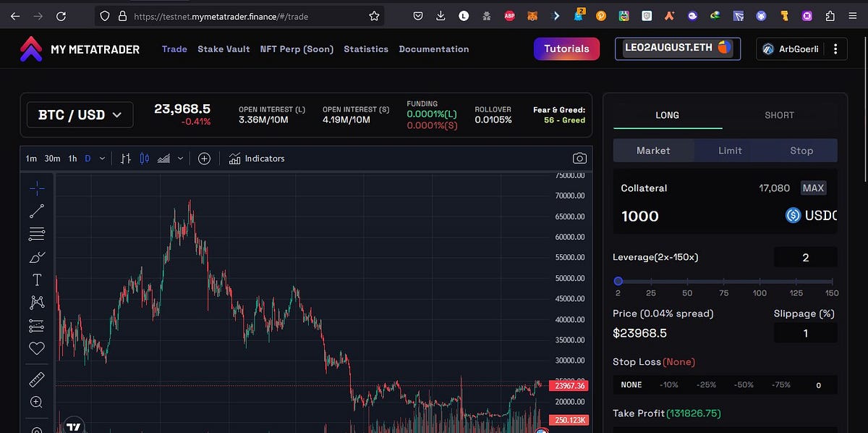Screen dimensions: 868x433
Task: Open the emoji heart drawing tool
Action: [37, 348]
